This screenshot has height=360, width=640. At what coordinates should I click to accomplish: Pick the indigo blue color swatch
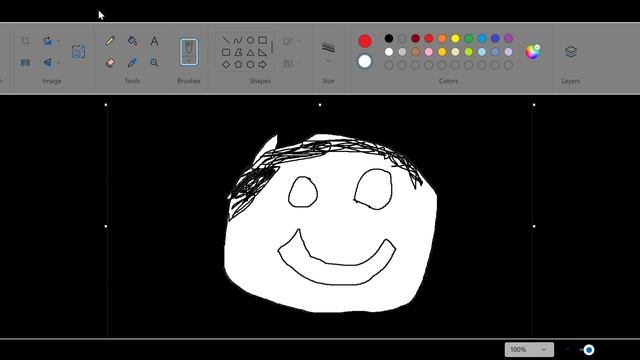point(495,38)
